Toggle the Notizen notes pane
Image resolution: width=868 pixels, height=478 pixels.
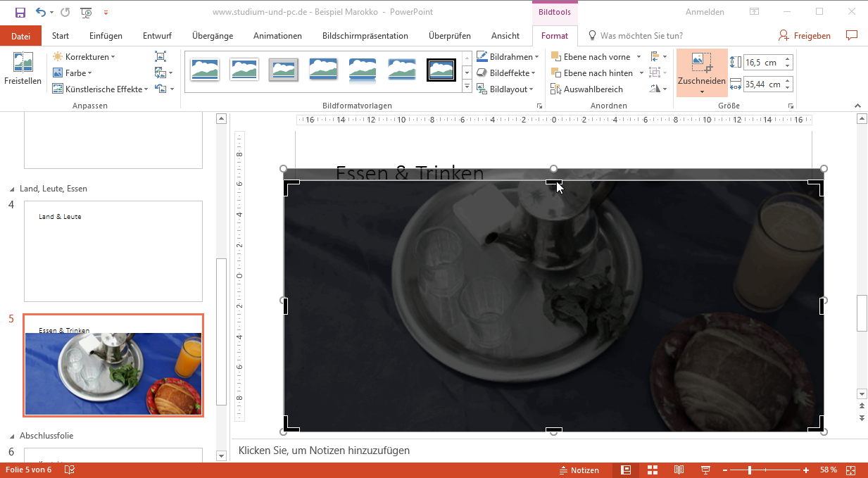click(x=579, y=470)
